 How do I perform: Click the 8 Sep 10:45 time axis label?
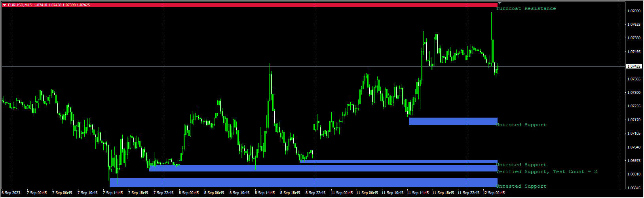[239, 193]
